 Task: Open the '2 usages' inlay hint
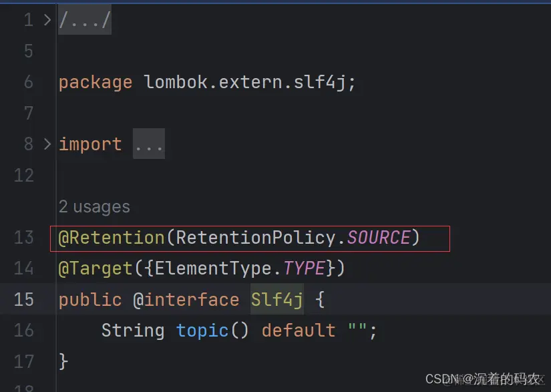click(94, 206)
